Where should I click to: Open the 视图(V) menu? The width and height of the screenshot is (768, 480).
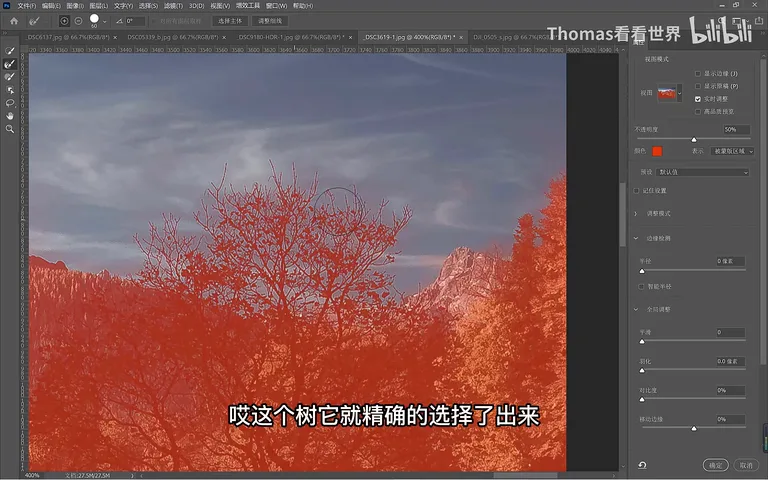pos(220,6)
